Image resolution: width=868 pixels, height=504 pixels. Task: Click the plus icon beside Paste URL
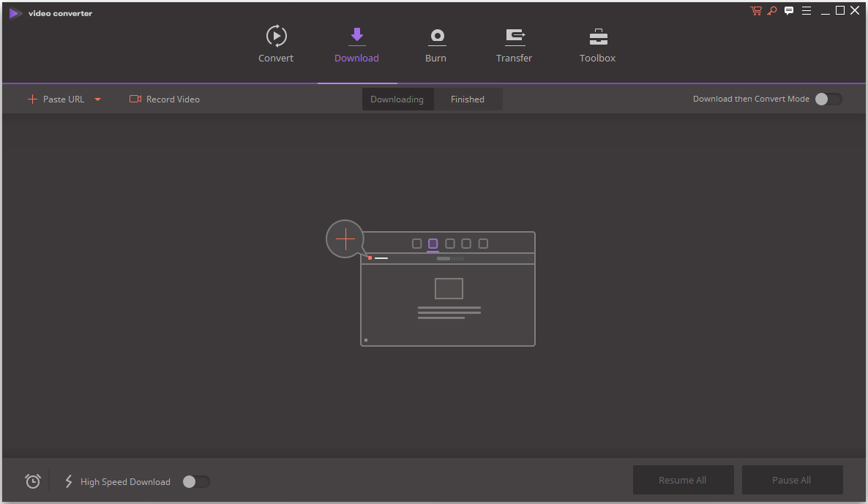[x=32, y=99]
